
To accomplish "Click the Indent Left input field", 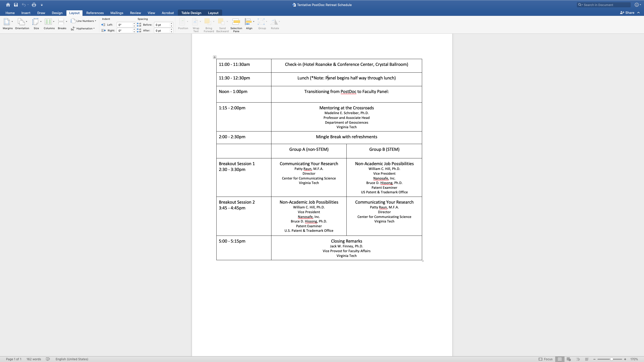I will point(125,25).
